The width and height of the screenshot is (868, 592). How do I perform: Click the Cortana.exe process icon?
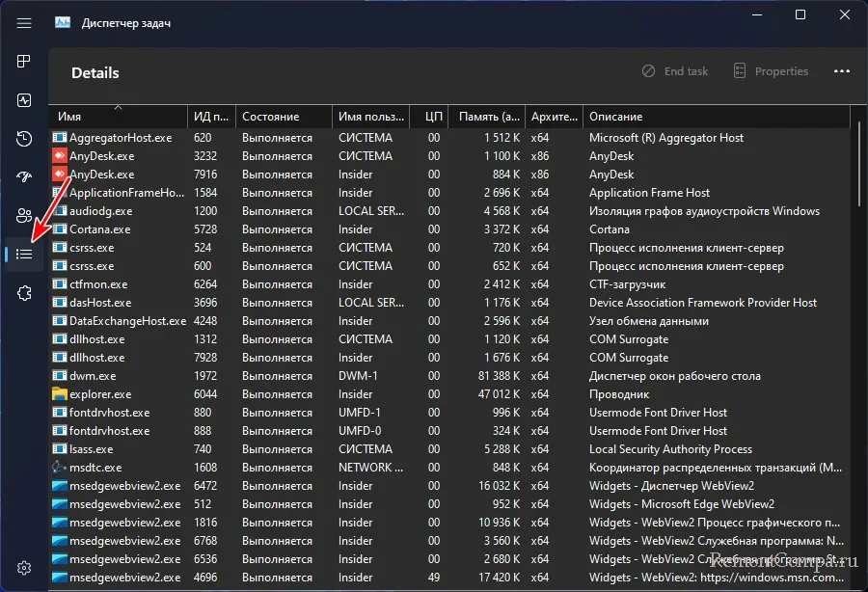coord(59,229)
